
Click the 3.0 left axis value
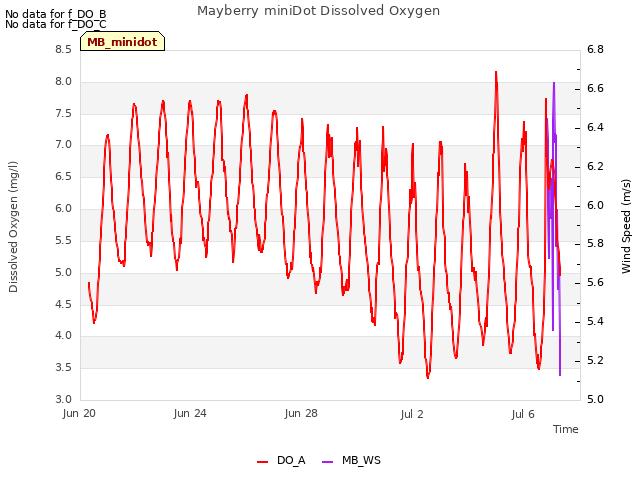click(x=63, y=399)
